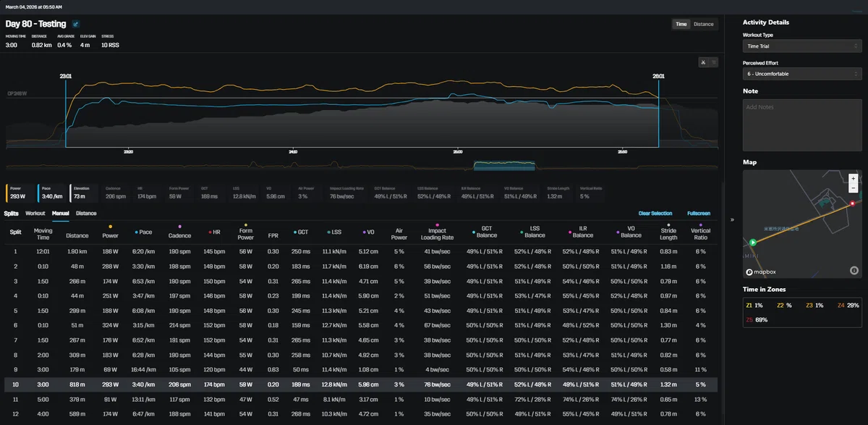
Task: Click the edit title icon beside Day 80 - Testing
Action: coord(76,24)
